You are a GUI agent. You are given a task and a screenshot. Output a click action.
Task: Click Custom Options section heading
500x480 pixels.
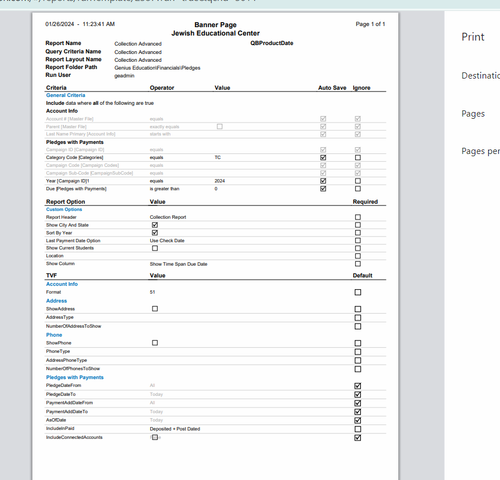click(x=64, y=209)
